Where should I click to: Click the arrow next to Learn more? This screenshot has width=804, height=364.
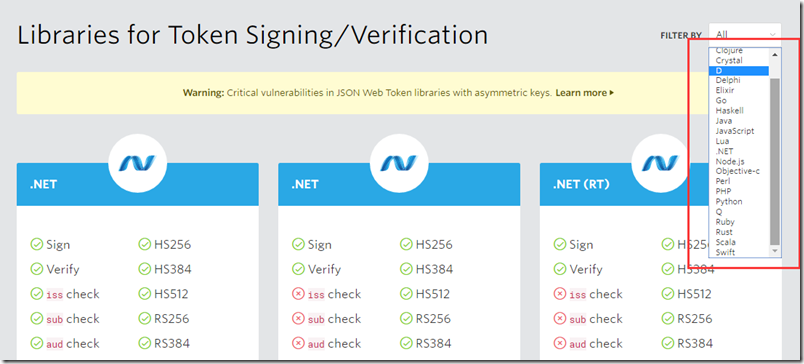click(612, 93)
